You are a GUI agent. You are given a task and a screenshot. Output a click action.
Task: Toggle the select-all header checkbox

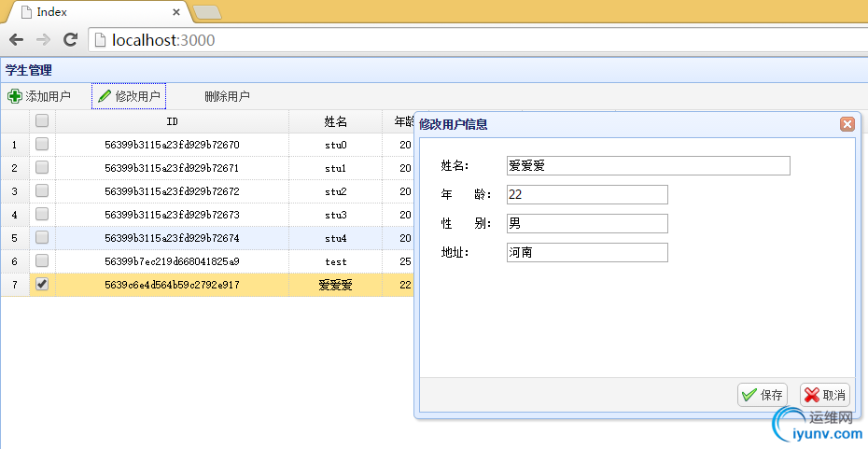(42, 120)
